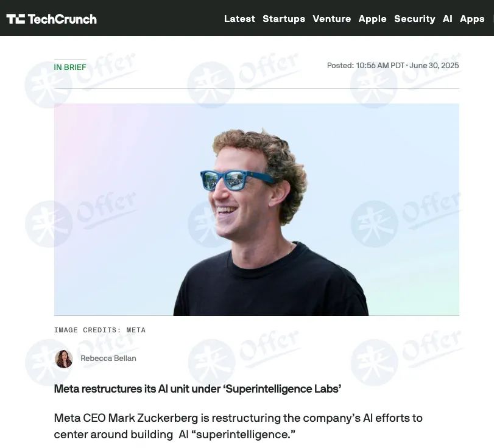Go to the Startups section
Screen dimensions: 494x448
click(284, 19)
